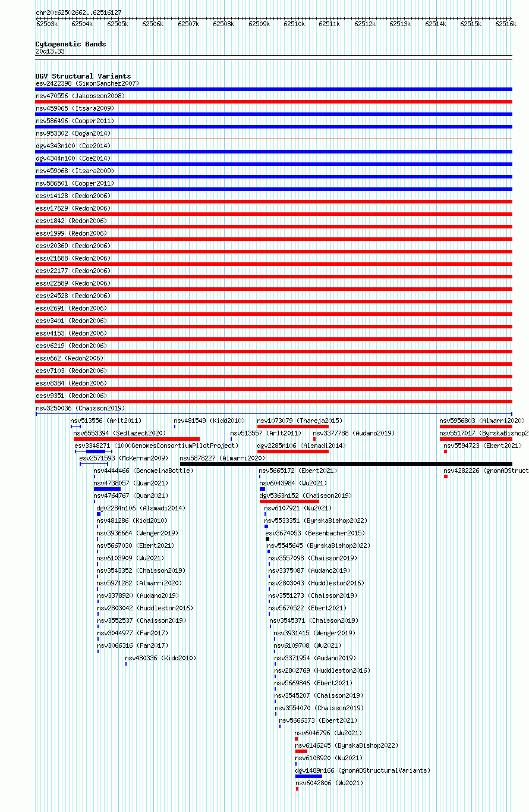
Task: Click nsv513556 (Arlt2011) variant label
Action: [106, 421]
